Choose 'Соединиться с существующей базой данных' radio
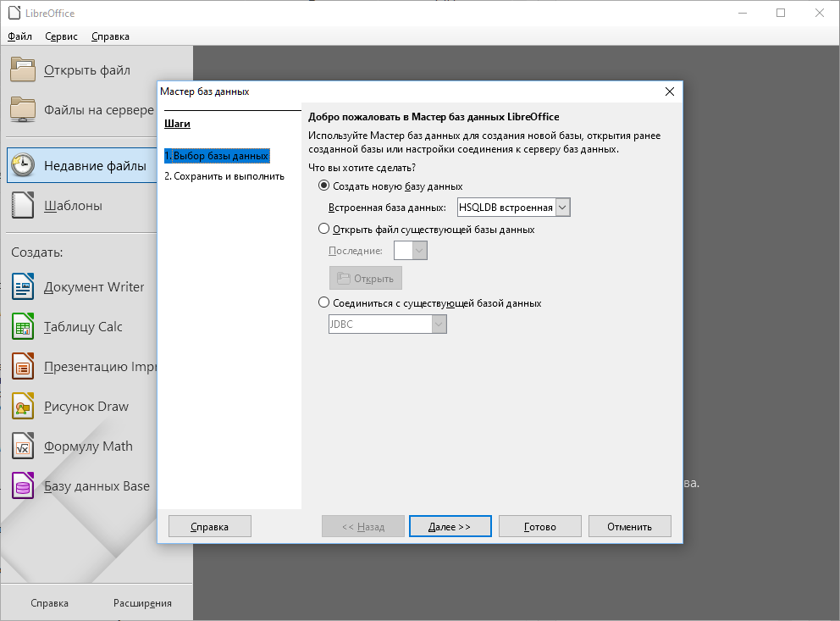The image size is (840, 621). (323, 303)
